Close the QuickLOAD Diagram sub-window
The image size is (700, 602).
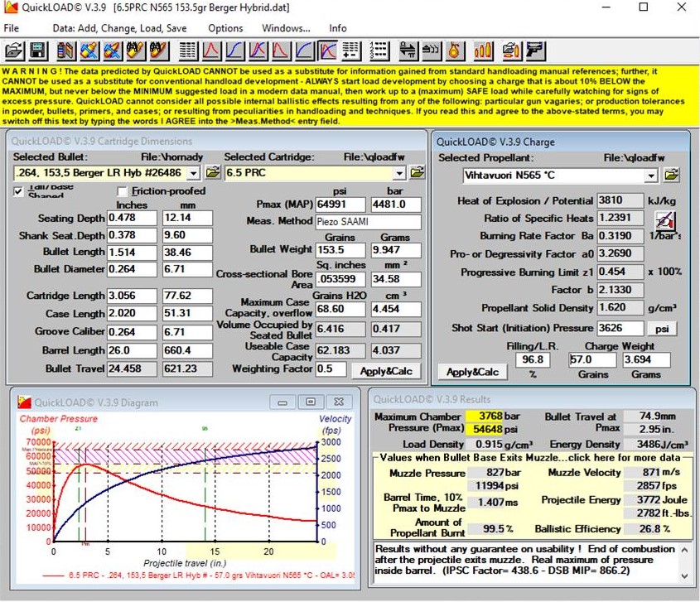339,402
